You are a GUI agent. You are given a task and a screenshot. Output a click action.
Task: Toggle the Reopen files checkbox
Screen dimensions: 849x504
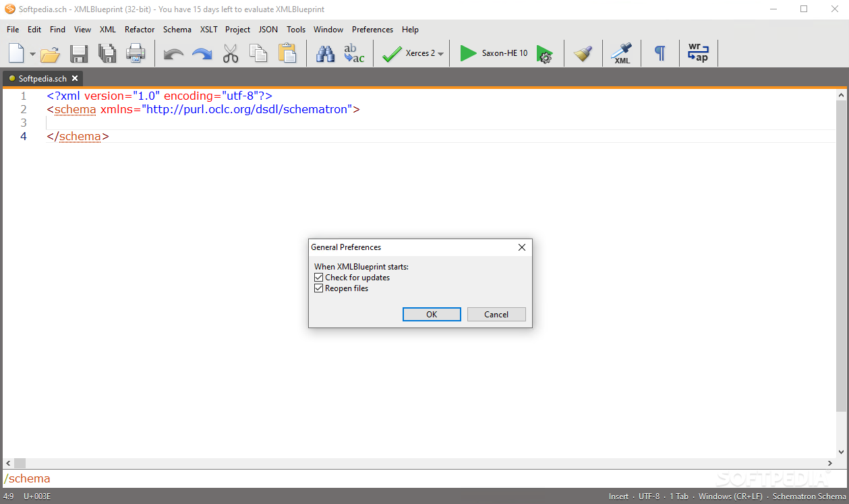coord(319,288)
